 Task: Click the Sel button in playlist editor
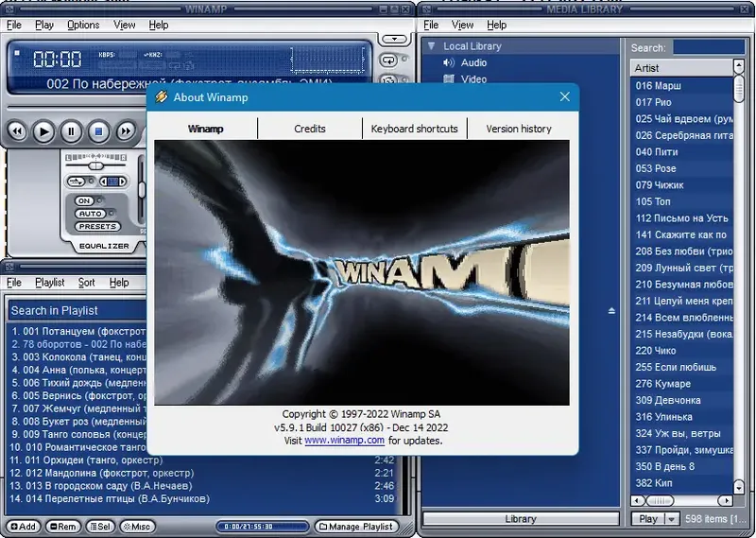pos(100,527)
